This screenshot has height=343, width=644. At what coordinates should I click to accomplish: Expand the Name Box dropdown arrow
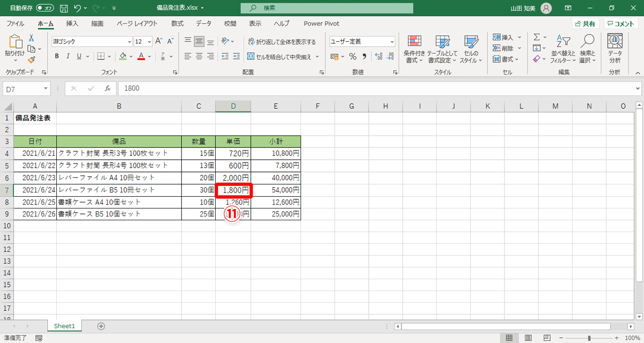coord(46,88)
